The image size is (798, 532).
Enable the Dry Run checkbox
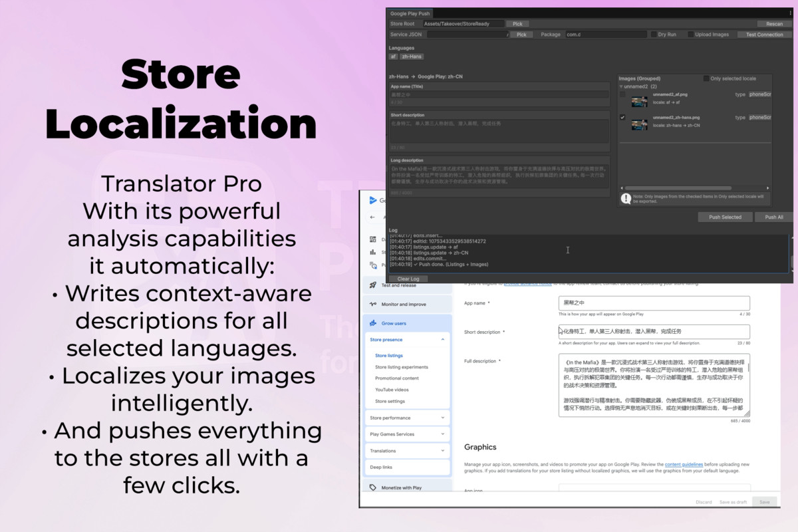click(x=654, y=35)
